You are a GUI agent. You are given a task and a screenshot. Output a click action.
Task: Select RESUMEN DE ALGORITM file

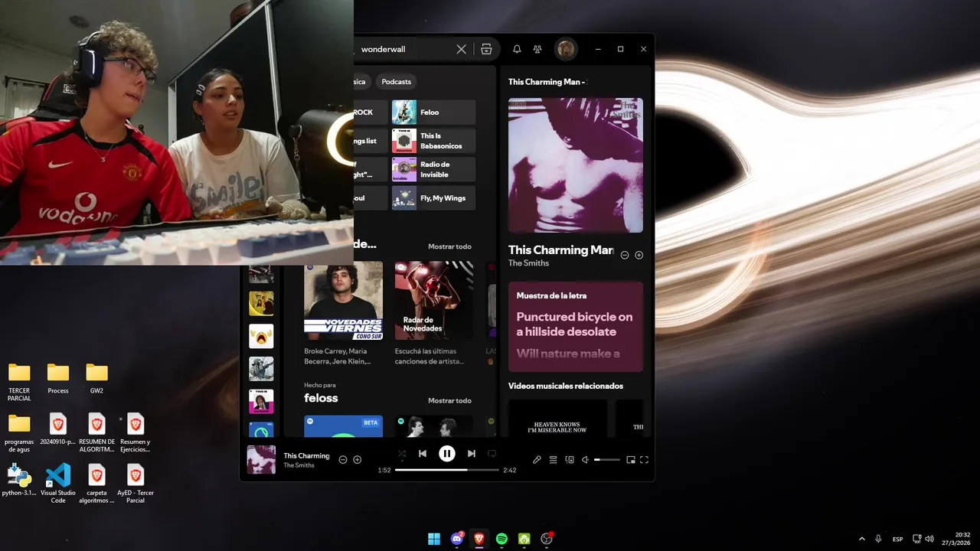click(x=96, y=434)
